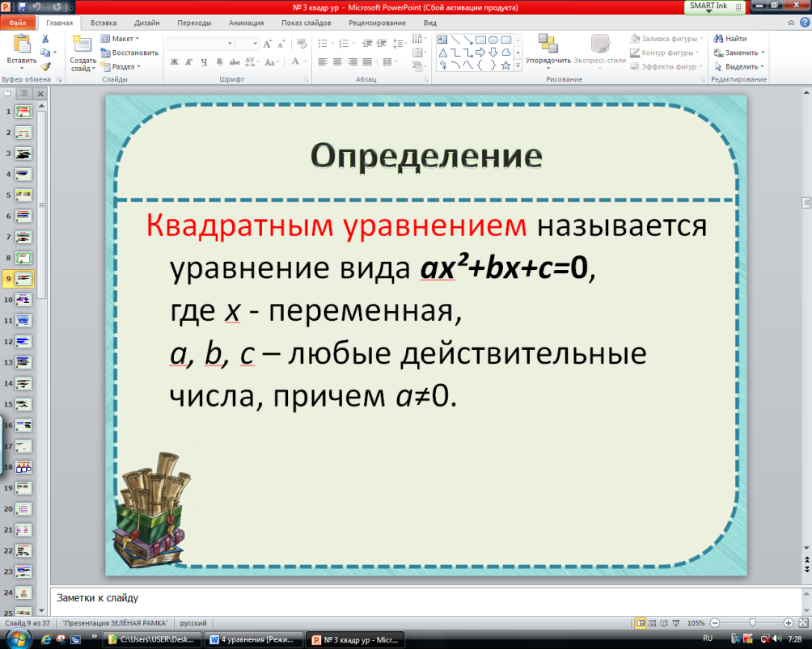The width and height of the screenshot is (812, 649).
Task: Insert a text box shape from gallery
Action: (x=442, y=40)
